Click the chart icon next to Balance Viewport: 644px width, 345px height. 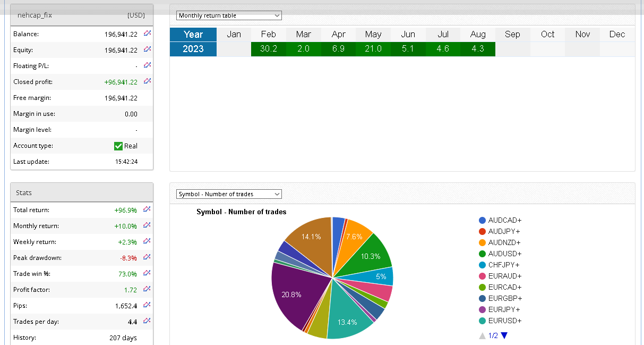pos(147,33)
